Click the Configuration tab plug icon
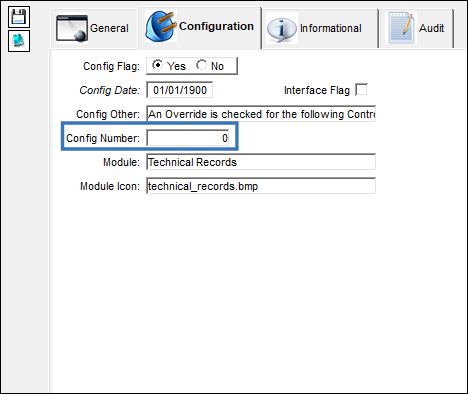 click(161, 26)
